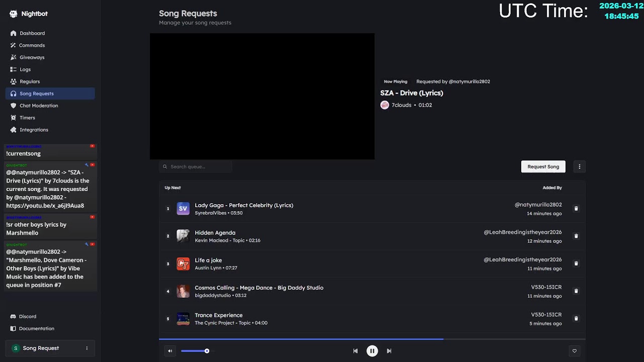
Task: Click the Added By column header
Action: click(552, 188)
